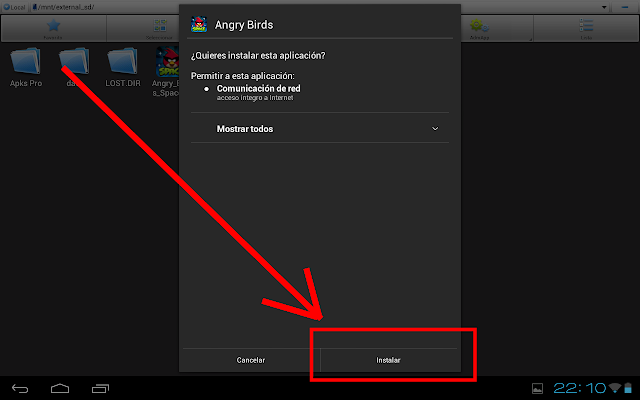Screen dimensions: 640x400
Task: Tap the Cancelar button
Action: [x=251, y=360]
